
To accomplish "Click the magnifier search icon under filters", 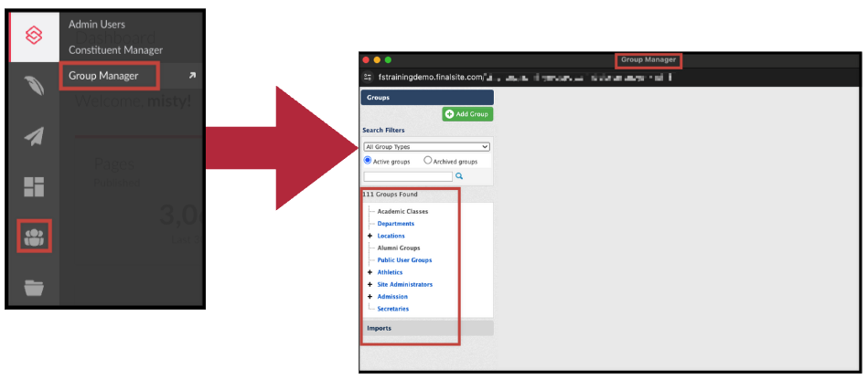I will pyautogui.click(x=459, y=176).
